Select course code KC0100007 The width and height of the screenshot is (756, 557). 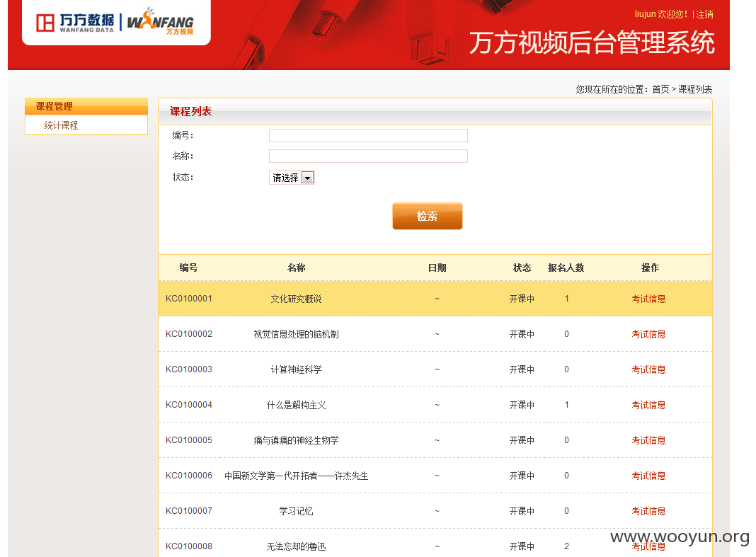pos(189,511)
